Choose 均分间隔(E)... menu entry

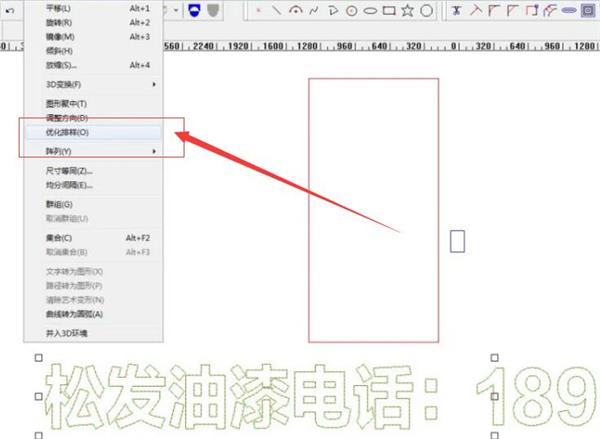tap(94, 185)
